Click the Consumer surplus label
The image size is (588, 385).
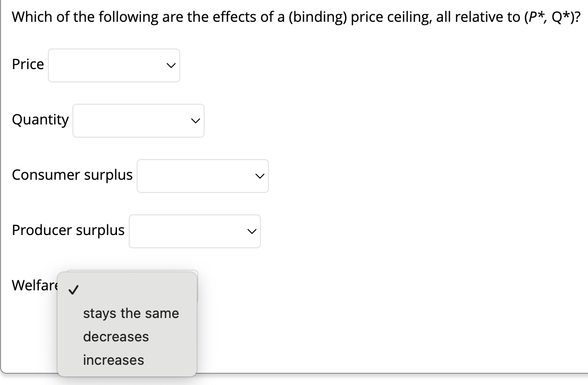(x=72, y=174)
